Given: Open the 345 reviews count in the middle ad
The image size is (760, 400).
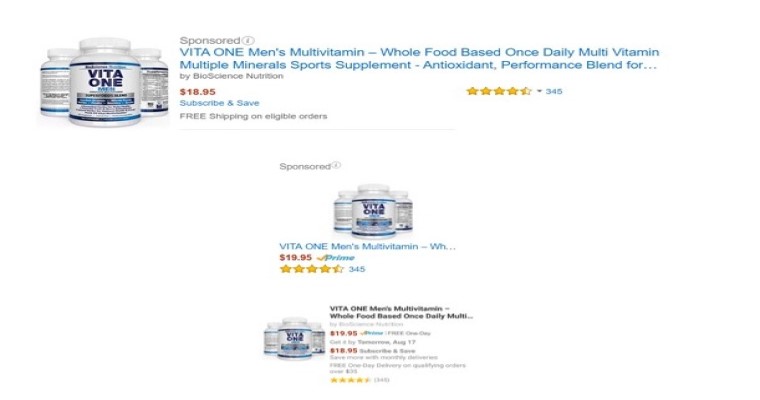Looking at the screenshot, I should [x=357, y=269].
